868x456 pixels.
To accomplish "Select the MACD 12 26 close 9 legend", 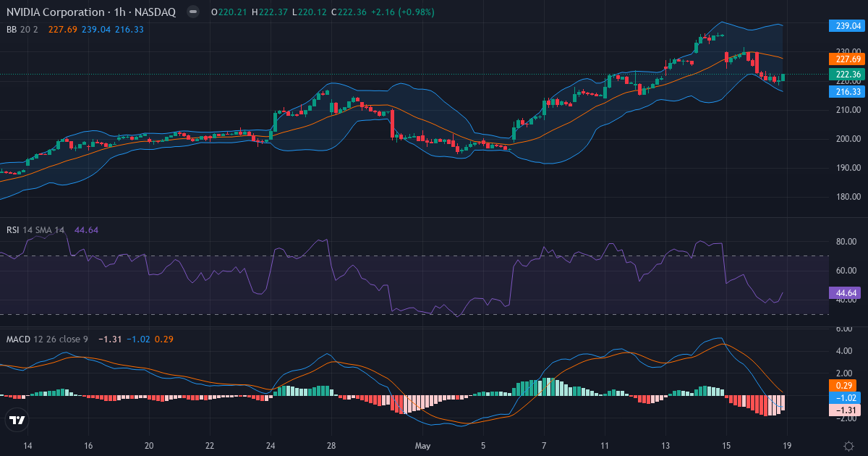I will 47,339.
